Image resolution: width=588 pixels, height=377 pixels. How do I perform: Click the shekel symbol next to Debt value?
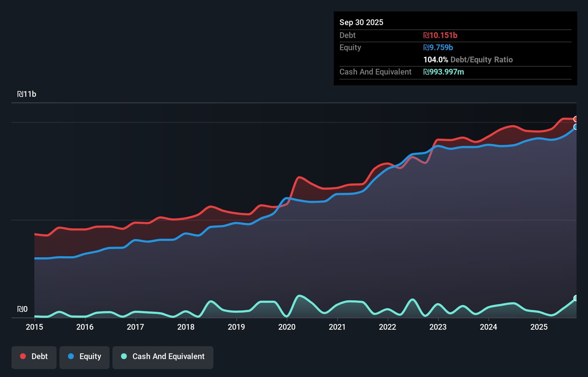coord(426,35)
